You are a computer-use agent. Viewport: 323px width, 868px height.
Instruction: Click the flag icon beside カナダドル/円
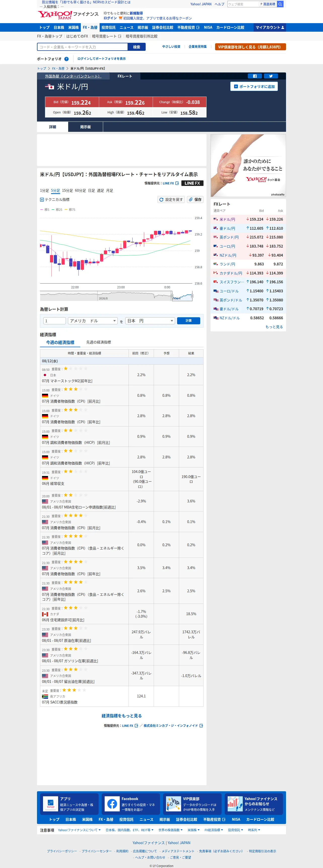pos(216,273)
